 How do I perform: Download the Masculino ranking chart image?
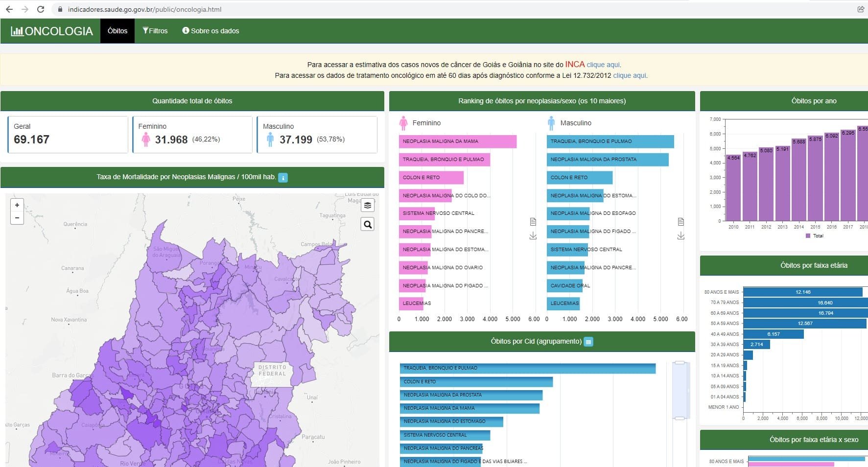point(680,236)
